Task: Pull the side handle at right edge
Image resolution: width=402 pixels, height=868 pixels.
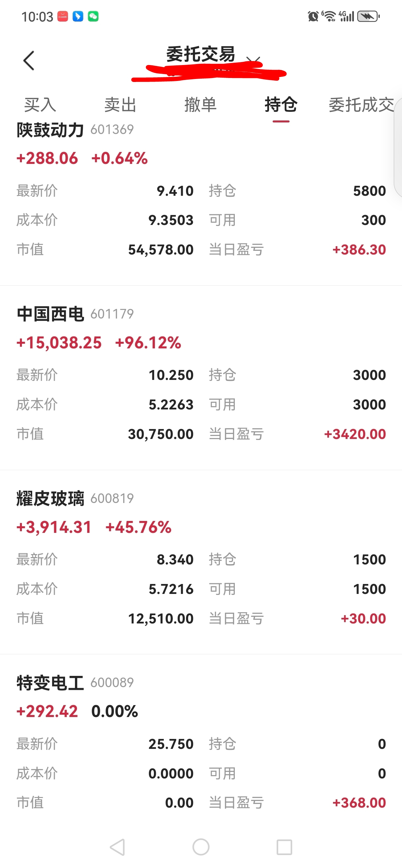Action: (x=398, y=148)
